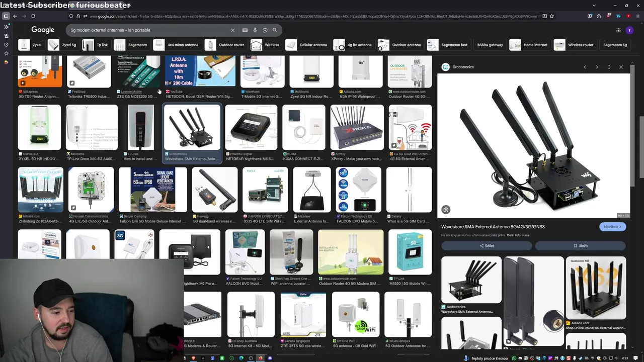Open the Firefox hamburger menu
644x362 pixels.
click(x=637, y=16)
